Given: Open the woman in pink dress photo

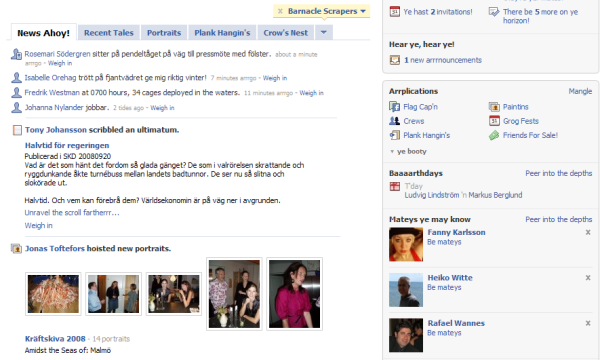Looking at the screenshot, I should pyautogui.click(x=295, y=294).
